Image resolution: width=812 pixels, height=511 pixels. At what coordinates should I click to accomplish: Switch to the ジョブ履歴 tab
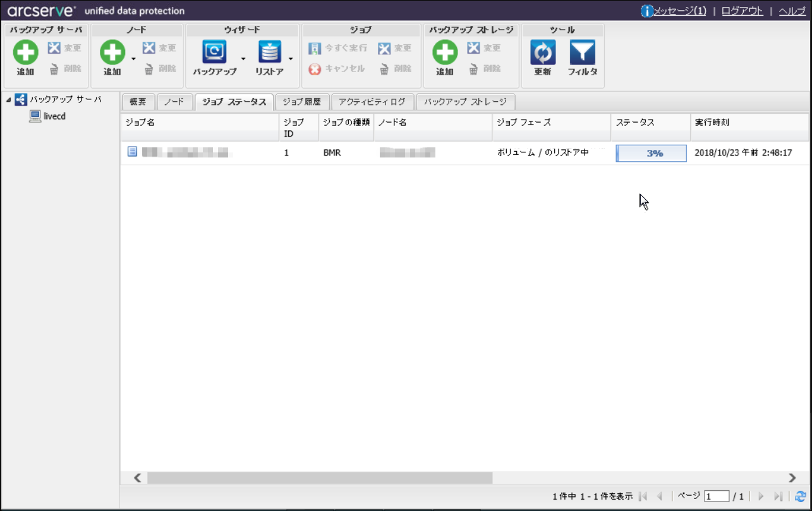(x=301, y=102)
